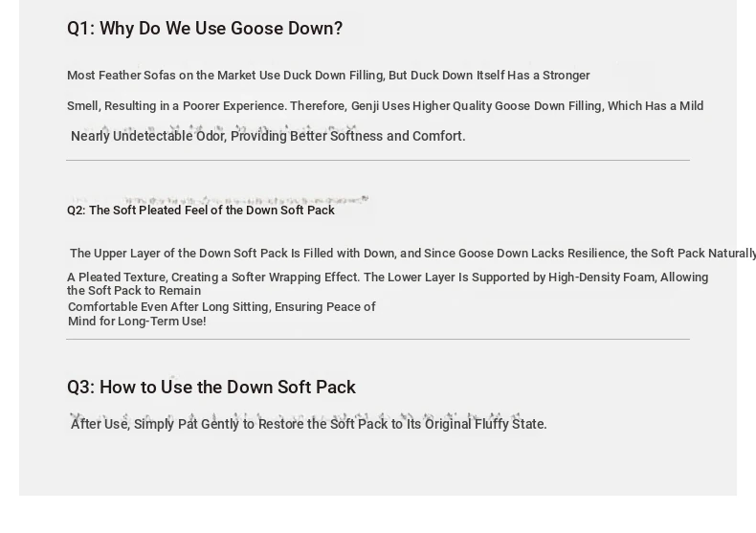The width and height of the screenshot is (756, 533).
Task: Click the text Mind for Long-Term Use!
Action: (x=137, y=322)
